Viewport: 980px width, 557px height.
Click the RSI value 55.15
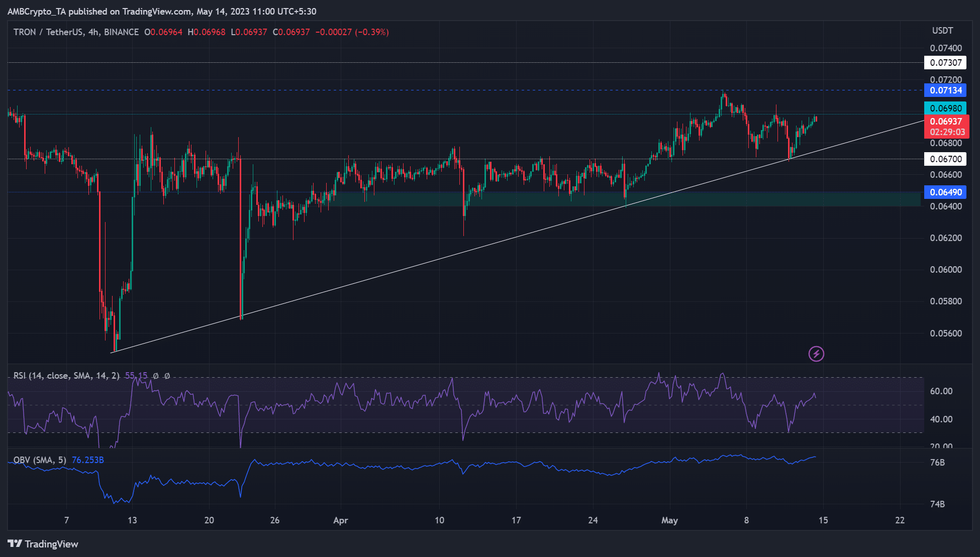[136, 376]
